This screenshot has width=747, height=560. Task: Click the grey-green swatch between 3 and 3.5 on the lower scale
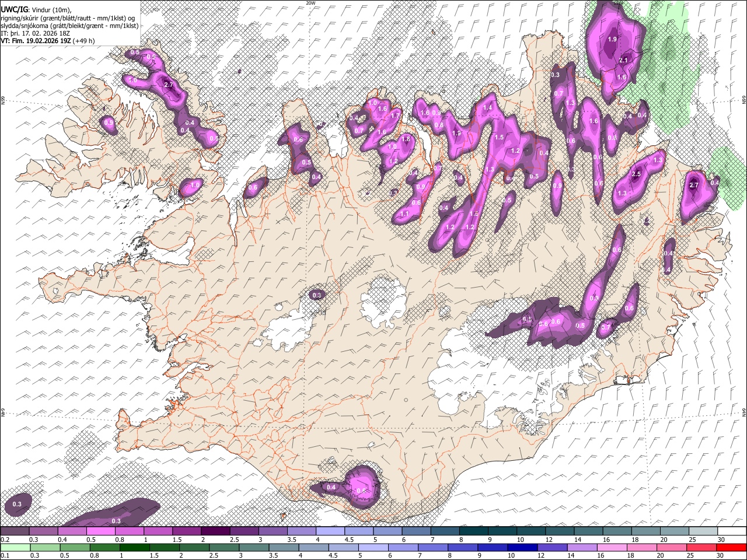[x=254, y=547]
